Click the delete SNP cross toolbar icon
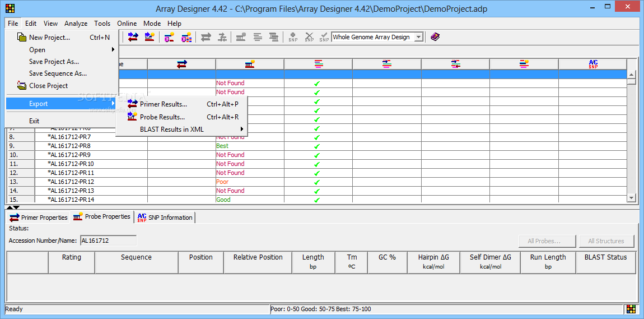Screen dimensions: 644x319 309,37
